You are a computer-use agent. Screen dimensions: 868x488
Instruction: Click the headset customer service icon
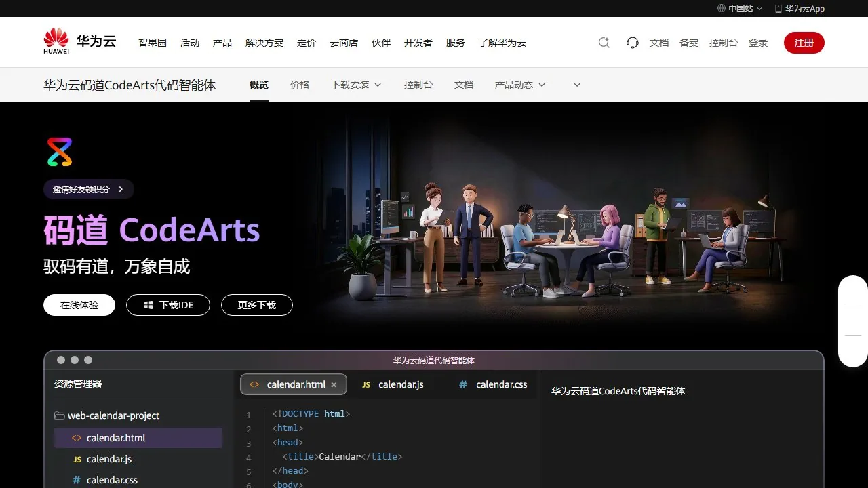click(x=633, y=43)
